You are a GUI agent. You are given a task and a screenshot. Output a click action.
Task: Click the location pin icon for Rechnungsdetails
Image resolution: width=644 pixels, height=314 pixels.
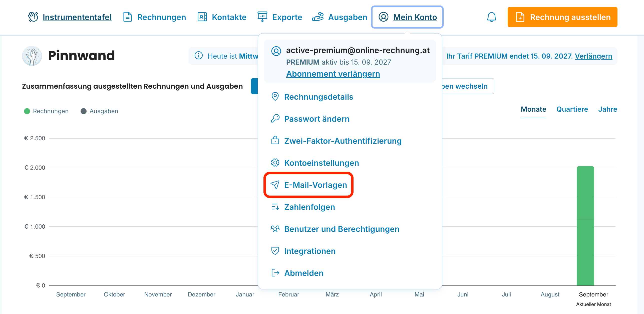(x=275, y=97)
